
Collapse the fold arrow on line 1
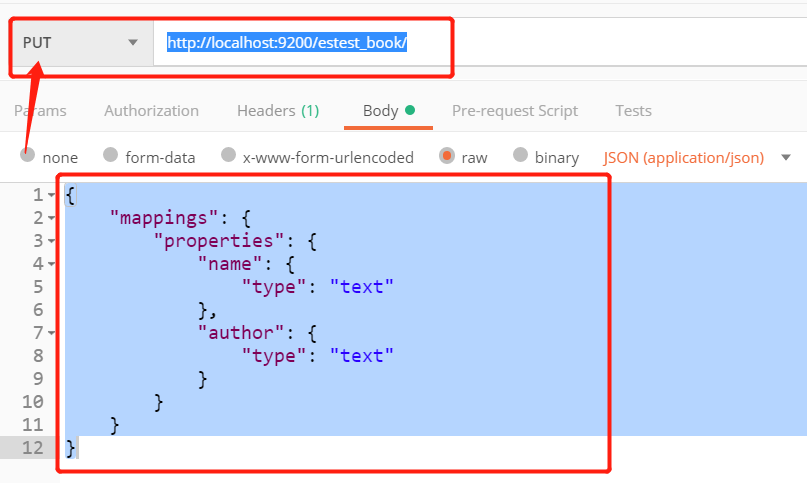(x=51, y=195)
